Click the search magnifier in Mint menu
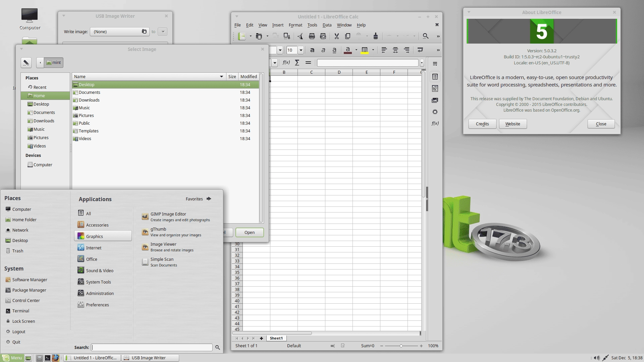This screenshot has height=362, width=644. point(218,348)
